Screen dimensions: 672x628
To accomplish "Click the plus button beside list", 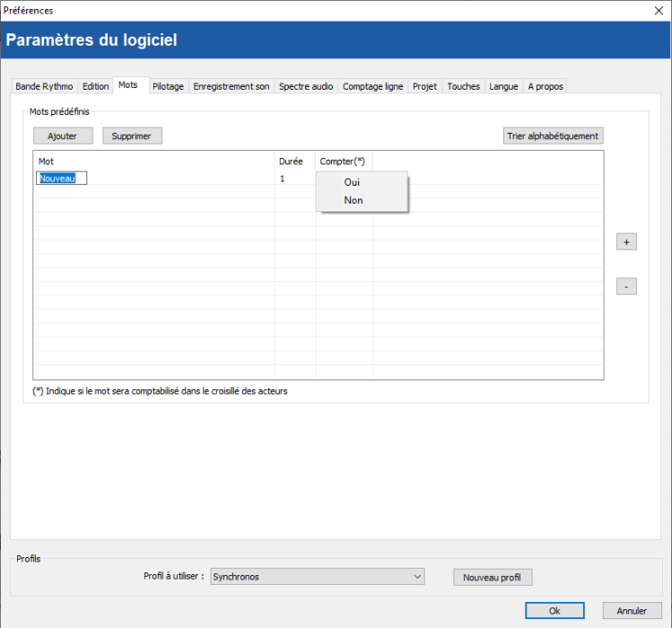I will [x=626, y=242].
